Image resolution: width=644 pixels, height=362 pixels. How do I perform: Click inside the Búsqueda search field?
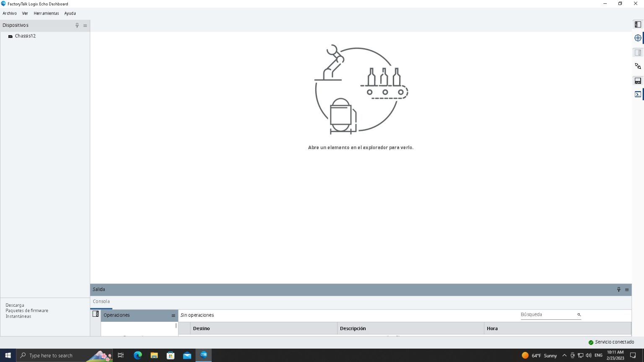(x=545, y=314)
